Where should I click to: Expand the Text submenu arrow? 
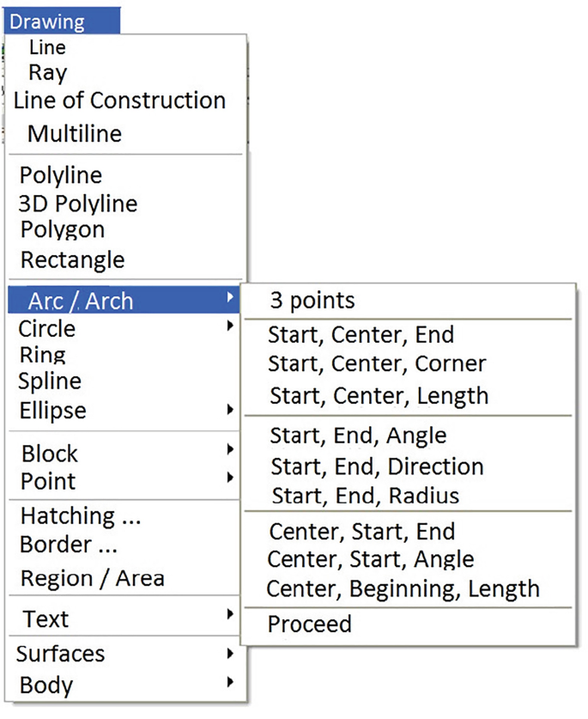tap(230, 614)
